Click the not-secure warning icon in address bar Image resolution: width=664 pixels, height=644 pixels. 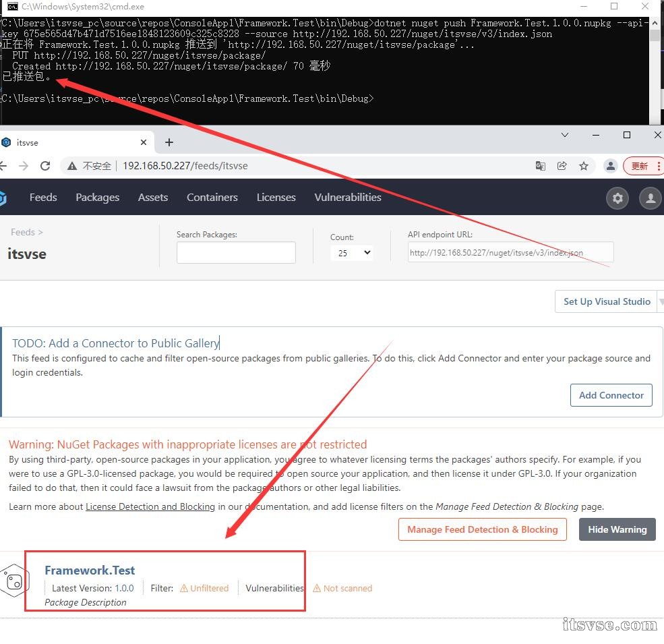point(72,166)
